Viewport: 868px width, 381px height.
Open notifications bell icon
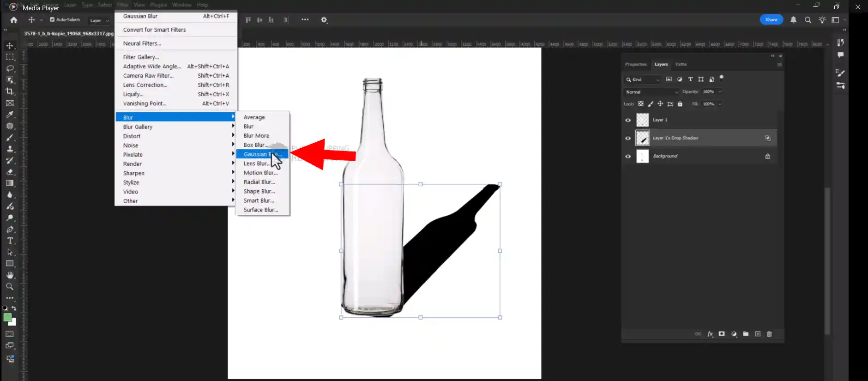click(794, 20)
